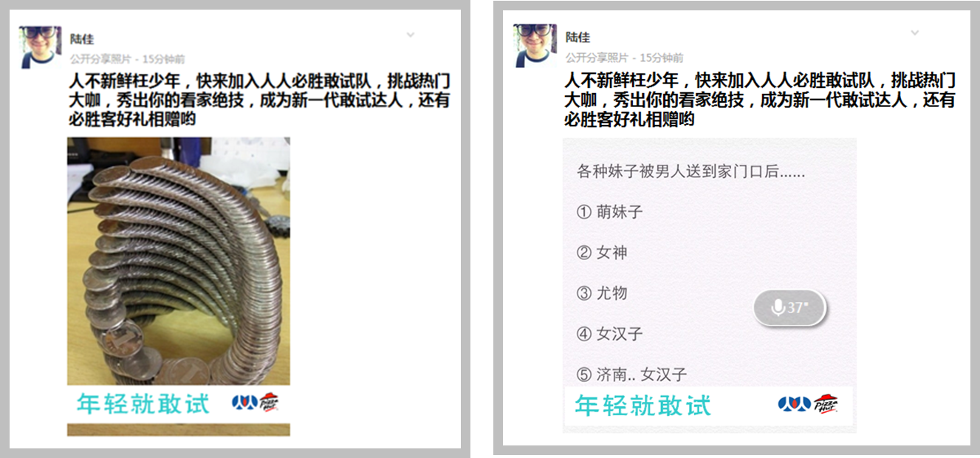Expand the dropdown chevron on the left post

tap(411, 35)
